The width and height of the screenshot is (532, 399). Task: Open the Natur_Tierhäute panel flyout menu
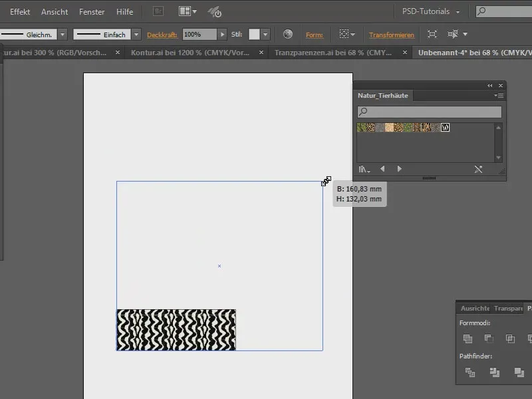pos(499,96)
